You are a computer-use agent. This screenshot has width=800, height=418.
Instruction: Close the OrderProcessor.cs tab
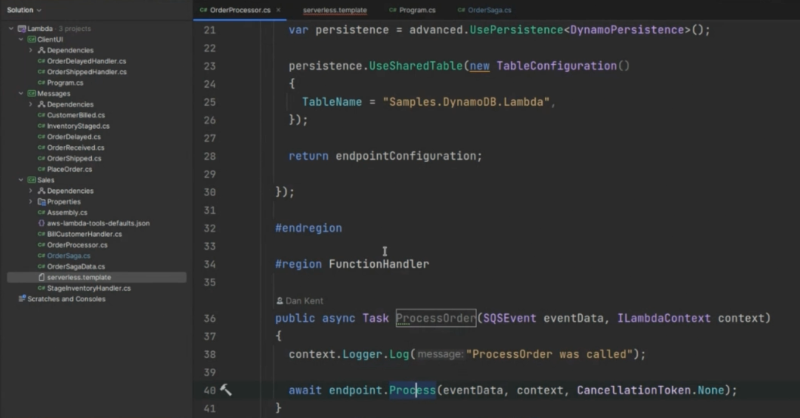pos(279,10)
